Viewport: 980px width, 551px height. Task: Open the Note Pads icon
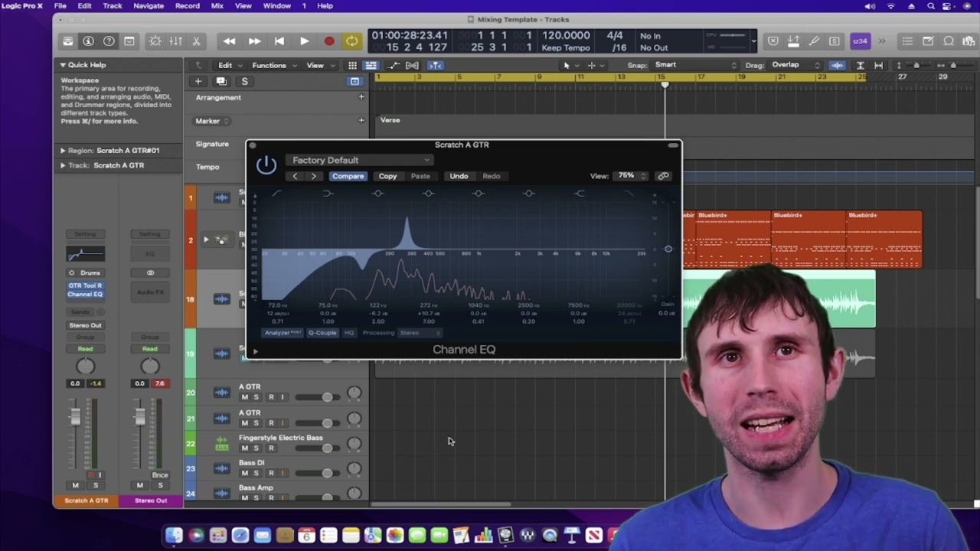(928, 41)
